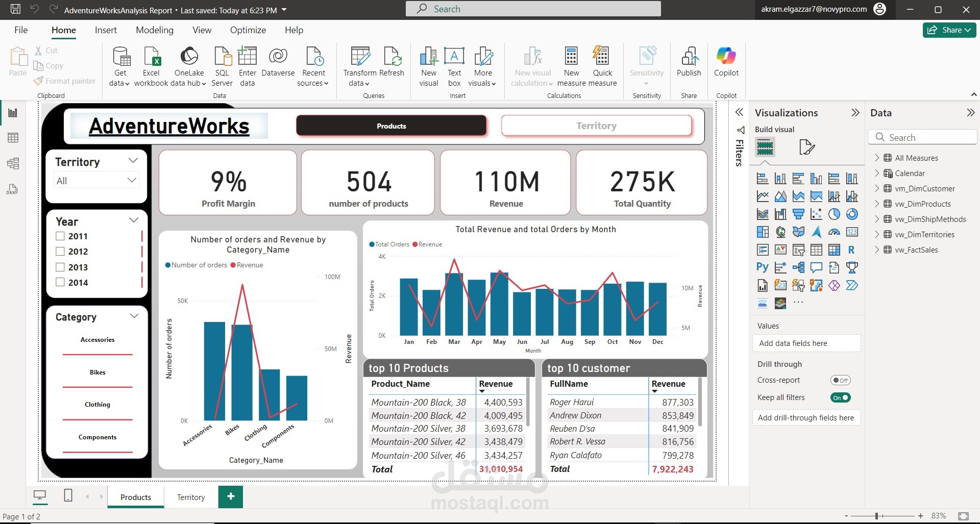Select the area chart visual
The width and height of the screenshot is (980, 524).
780,196
